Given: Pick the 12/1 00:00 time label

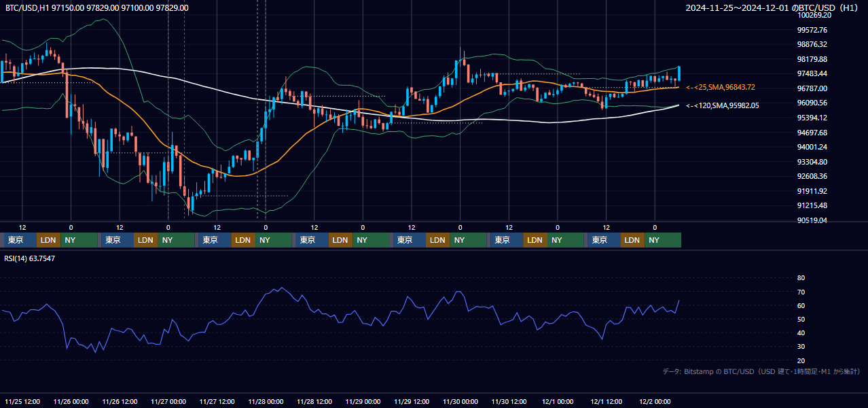Looking at the screenshot, I should (558, 401).
